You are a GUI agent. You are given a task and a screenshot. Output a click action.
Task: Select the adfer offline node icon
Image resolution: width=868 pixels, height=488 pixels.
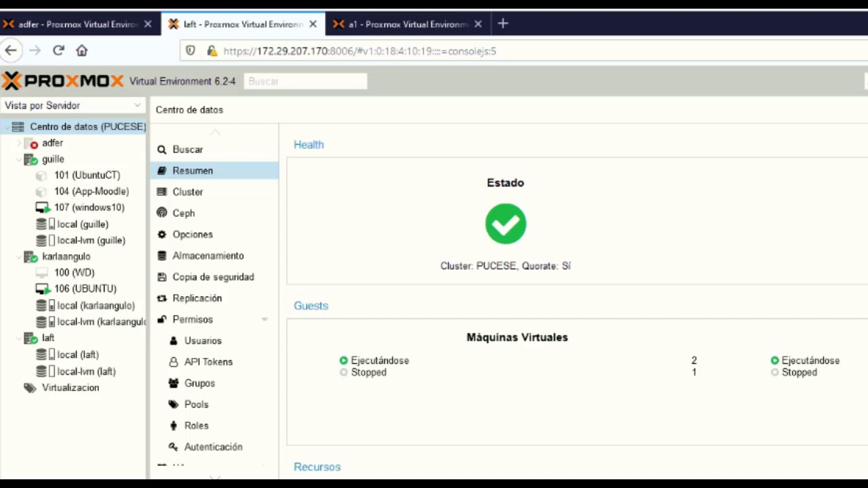(31, 143)
